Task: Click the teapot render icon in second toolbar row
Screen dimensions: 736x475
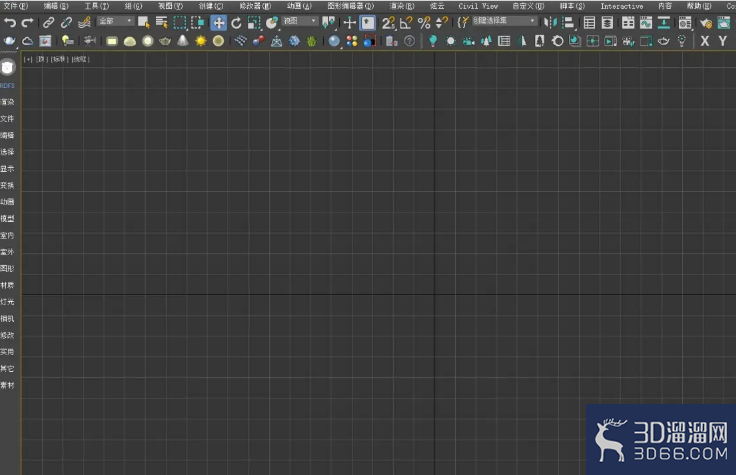Action: tap(9, 41)
